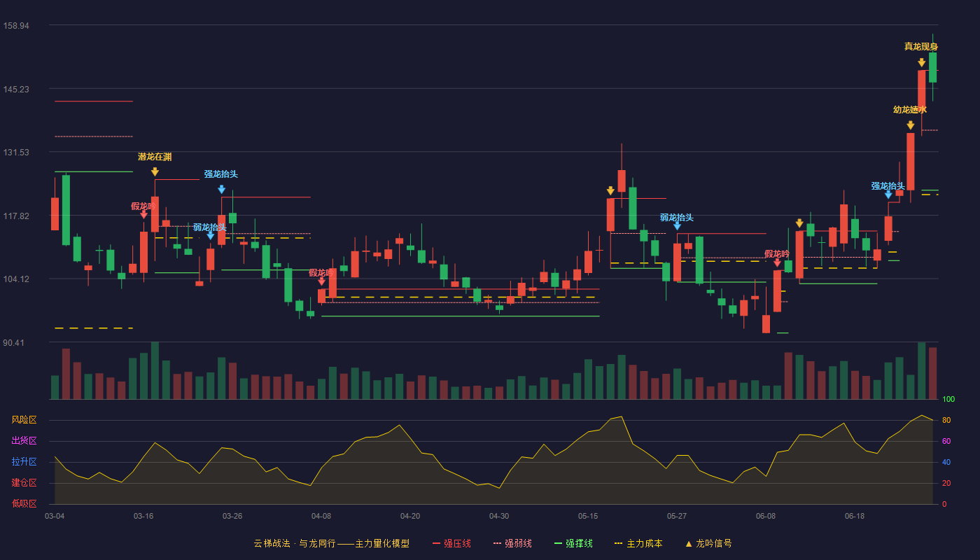Click the 90.41 price axis label
Screen dimensions: 980x560
[x=14, y=343]
